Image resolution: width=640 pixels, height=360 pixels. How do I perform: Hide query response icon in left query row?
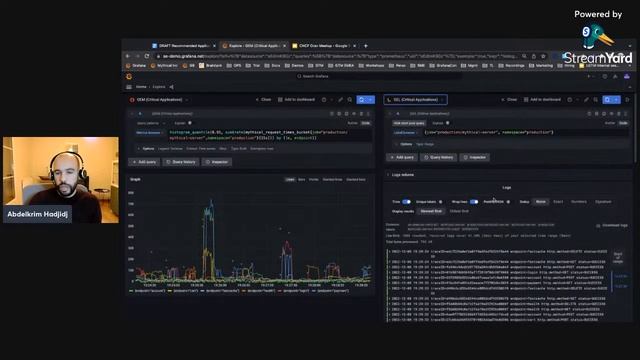[x=354, y=114]
